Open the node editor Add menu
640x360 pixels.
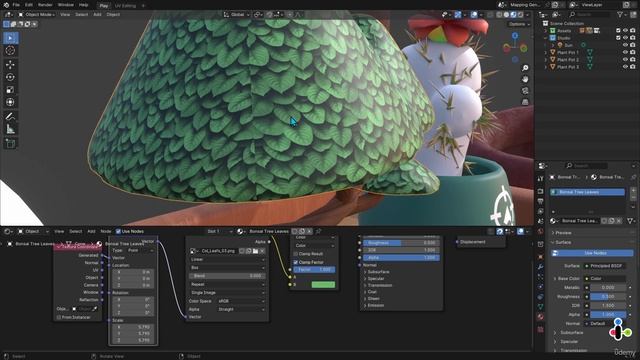pos(91,231)
